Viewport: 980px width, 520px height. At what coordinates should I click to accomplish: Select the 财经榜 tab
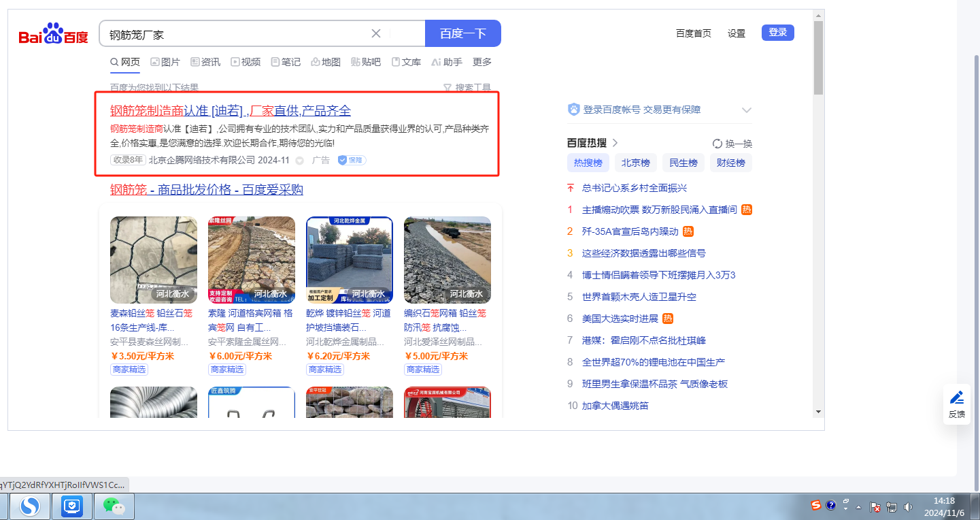point(730,163)
